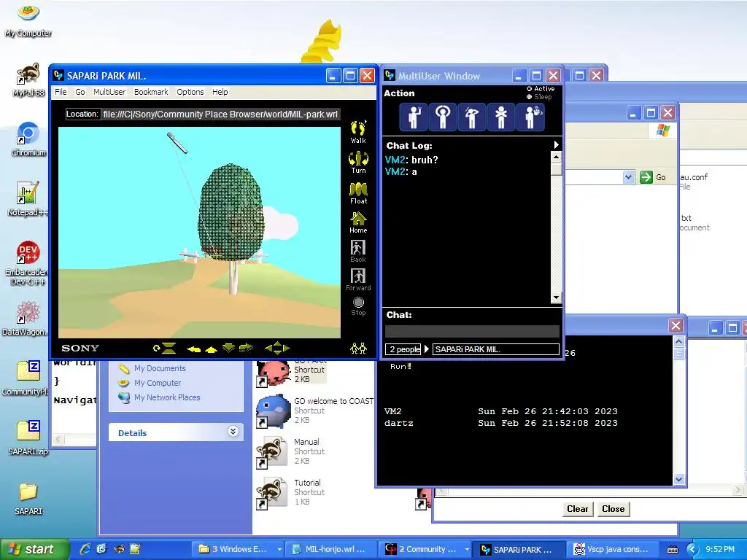Click the Home viewpoint icon
Screen dimensions: 747x560
tap(358, 222)
